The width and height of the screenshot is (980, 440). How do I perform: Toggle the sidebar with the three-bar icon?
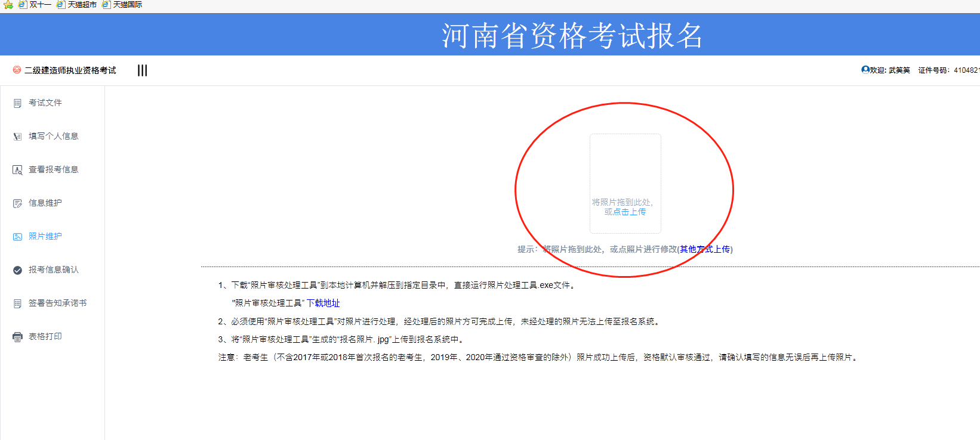point(142,70)
